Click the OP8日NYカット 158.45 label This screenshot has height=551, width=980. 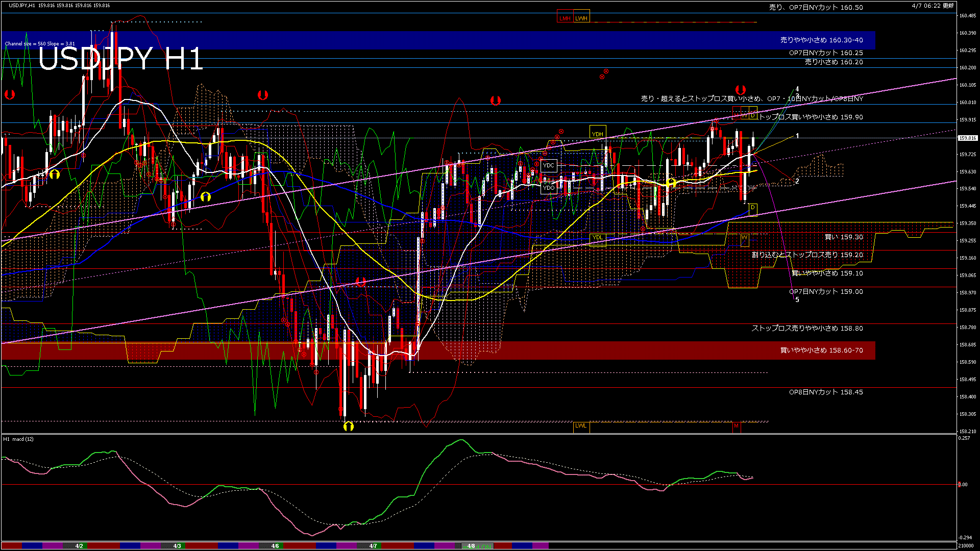[x=826, y=392]
